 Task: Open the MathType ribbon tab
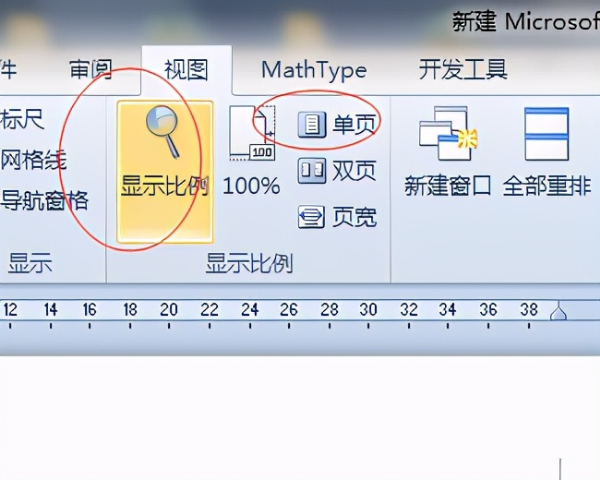coord(314,70)
